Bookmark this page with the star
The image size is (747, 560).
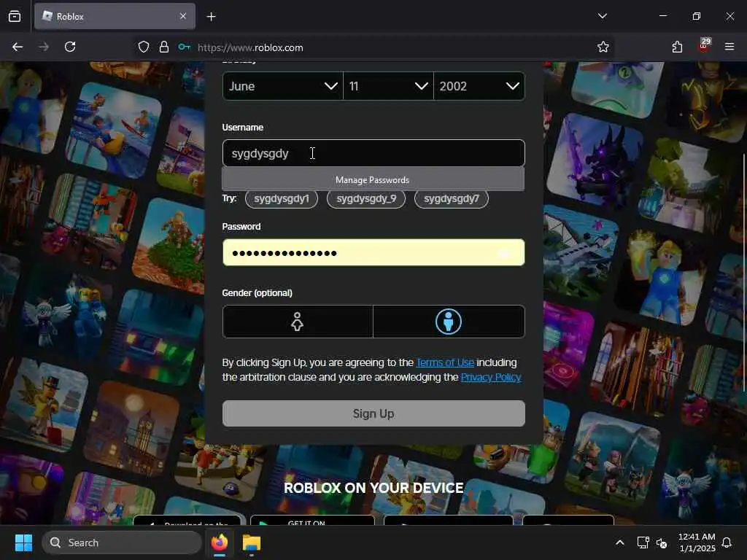pyautogui.click(x=603, y=47)
